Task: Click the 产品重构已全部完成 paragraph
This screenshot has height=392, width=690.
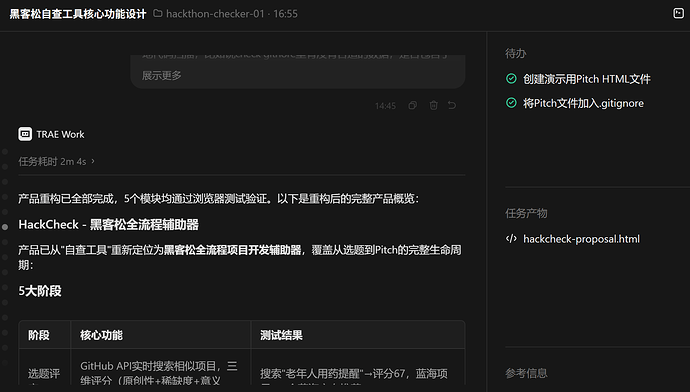Action: point(218,199)
